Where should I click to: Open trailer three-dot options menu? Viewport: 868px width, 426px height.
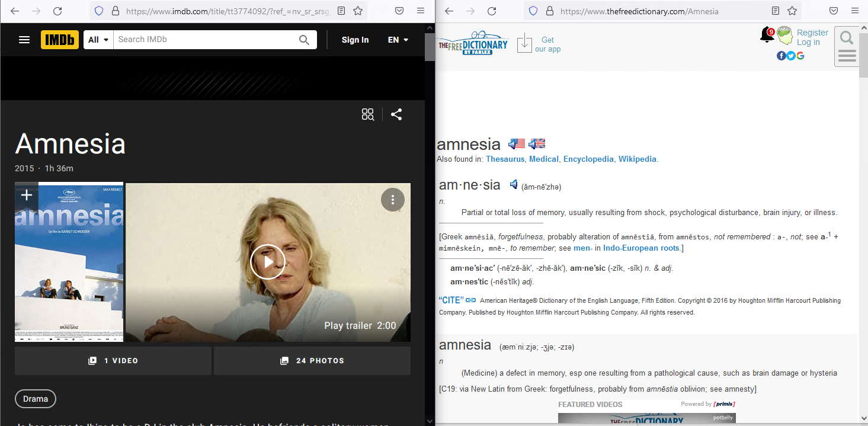(x=392, y=200)
